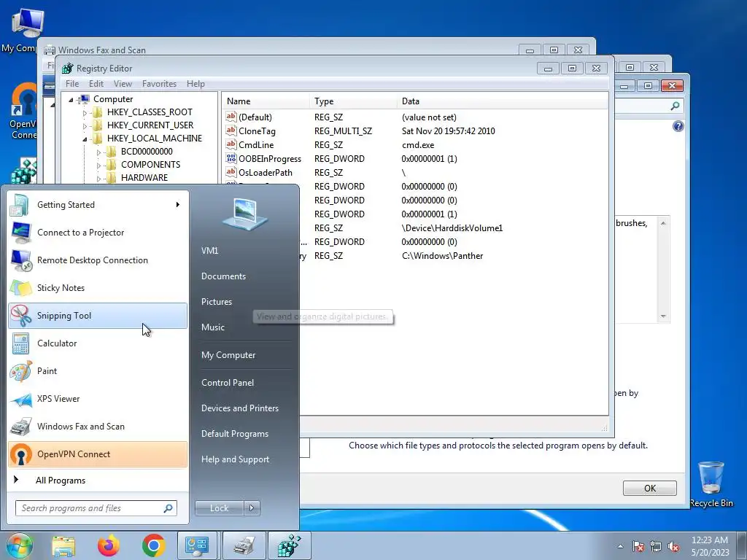
Task: Launch Google Chrome from taskbar
Action: coord(153,545)
